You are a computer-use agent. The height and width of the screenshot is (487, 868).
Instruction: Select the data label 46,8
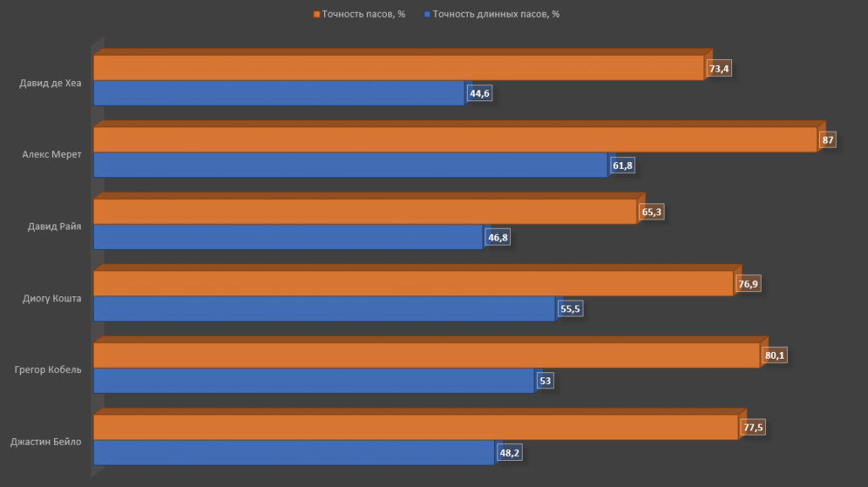click(498, 238)
